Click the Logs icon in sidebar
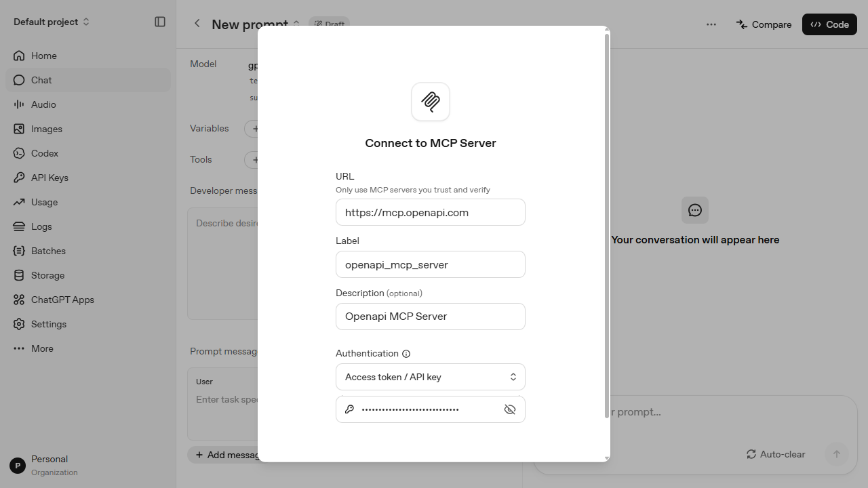 [x=19, y=226]
